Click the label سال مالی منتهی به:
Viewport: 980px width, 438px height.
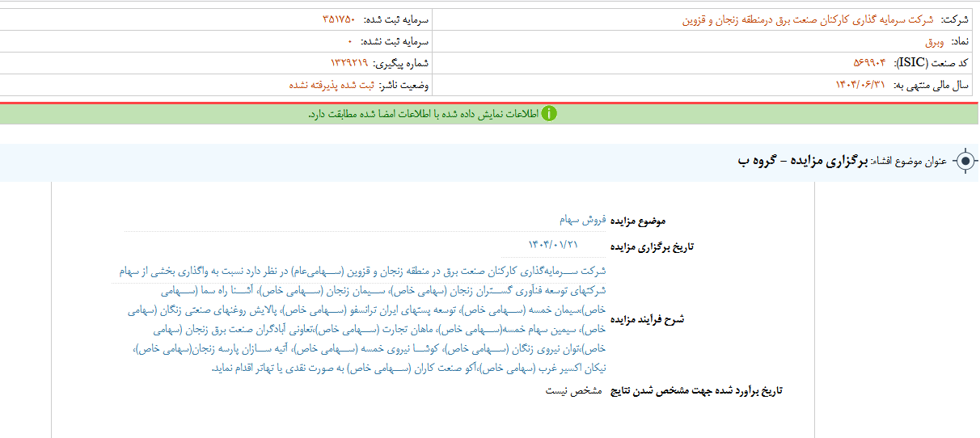(x=931, y=85)
